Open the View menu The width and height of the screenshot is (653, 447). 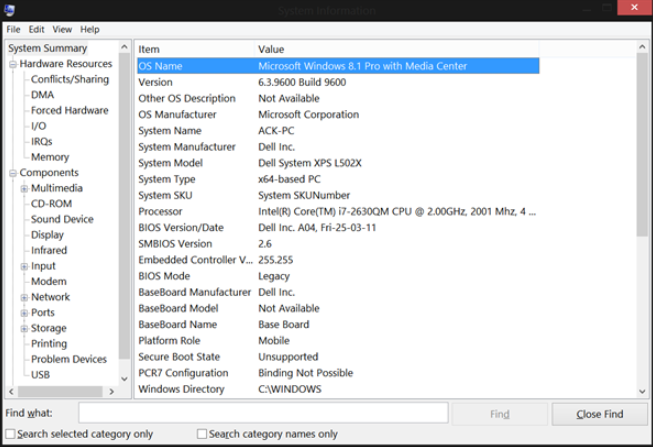point(62,30)
